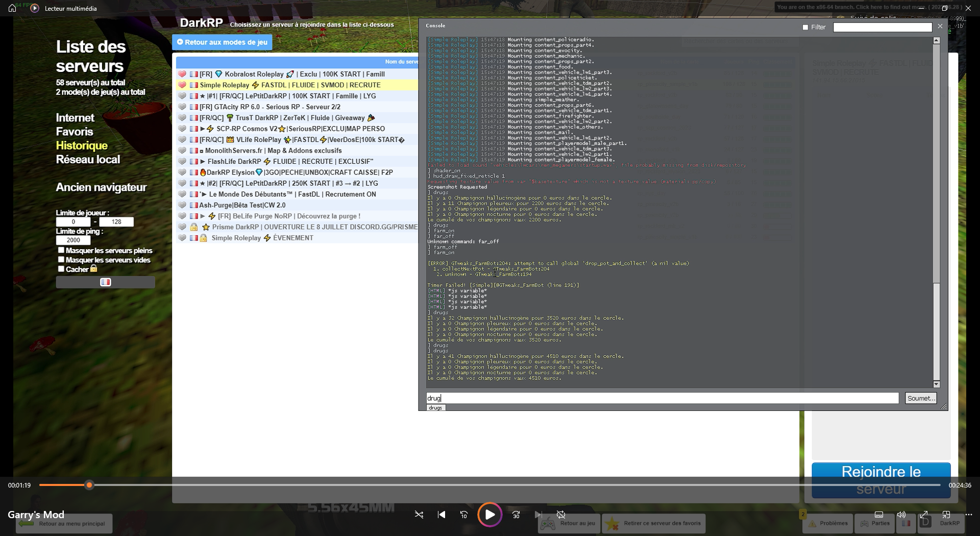This screenshot has width=980, height=536.
Task: Toggle the Simple Roleplay FASTDL row heart
Action: 182,85
